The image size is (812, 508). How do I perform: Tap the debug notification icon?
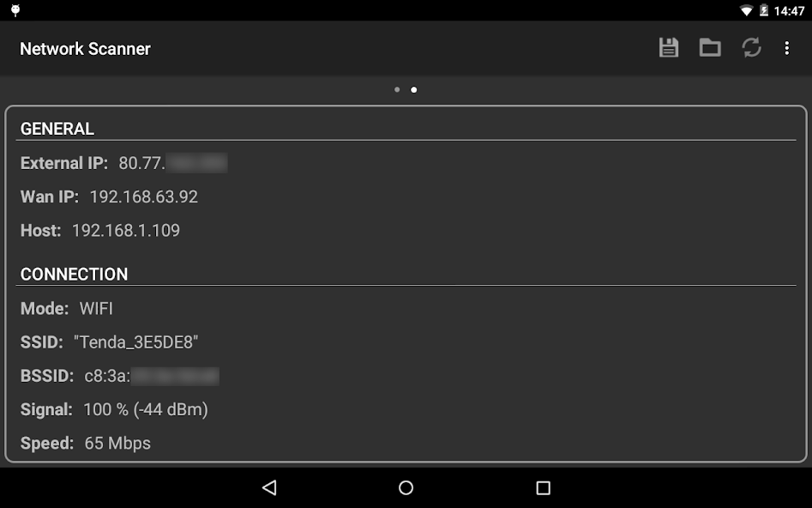point(15,10)
